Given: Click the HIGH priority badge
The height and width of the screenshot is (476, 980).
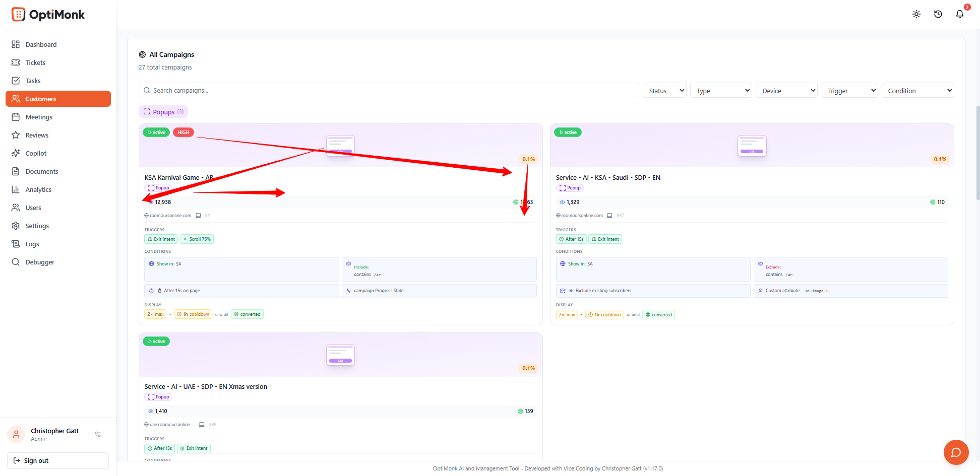Looking at the screenshot, I should coord(183,132).
